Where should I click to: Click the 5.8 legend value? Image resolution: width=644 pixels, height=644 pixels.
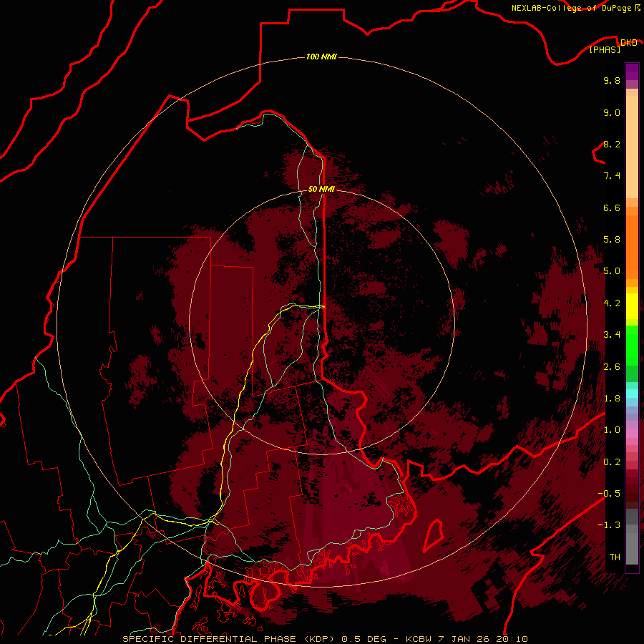tap(612, 240)
